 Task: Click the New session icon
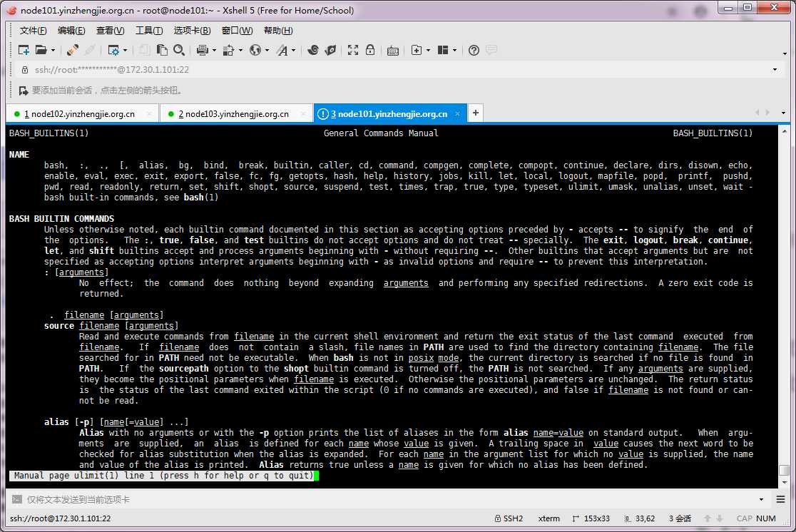(24, 50)
